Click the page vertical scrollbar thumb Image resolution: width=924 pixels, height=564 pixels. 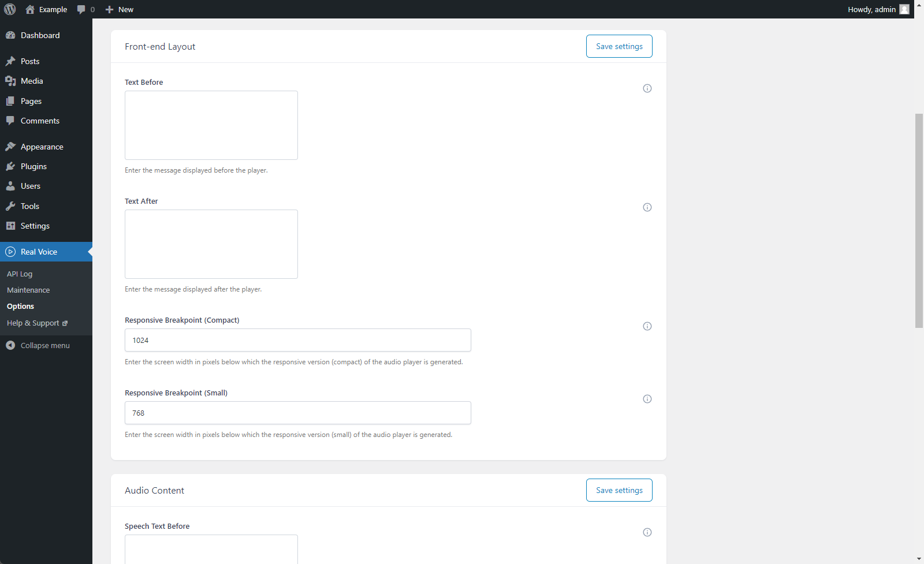point(919,221)
